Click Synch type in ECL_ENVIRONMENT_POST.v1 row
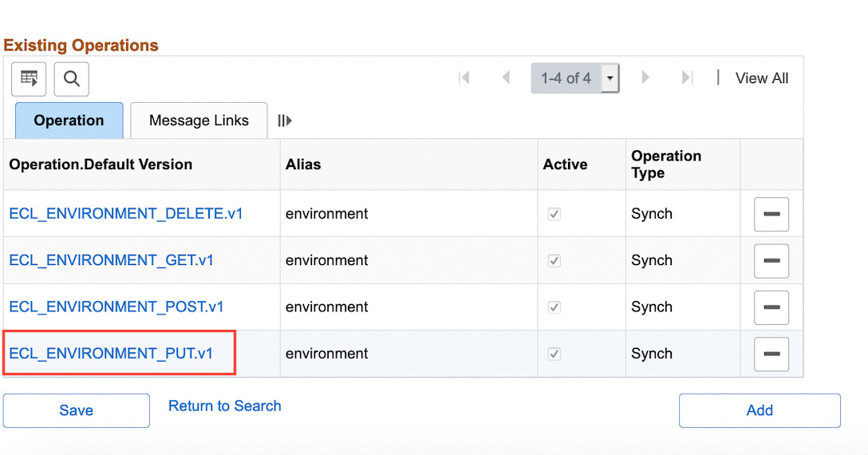The height and width of the screenshot is (455, 868). tap(652, 307)
